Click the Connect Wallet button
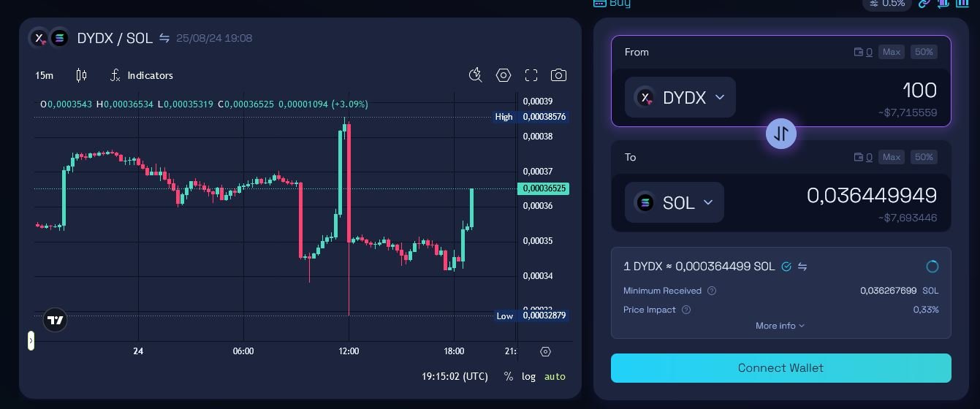The image size is (980, 409). 780,368
